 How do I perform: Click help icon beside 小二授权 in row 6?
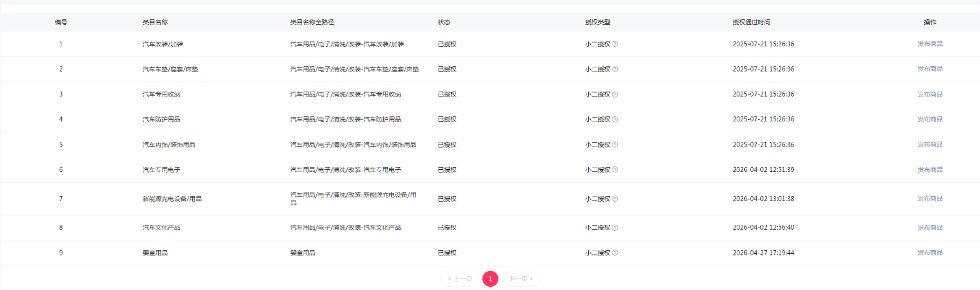coord(615,170)
